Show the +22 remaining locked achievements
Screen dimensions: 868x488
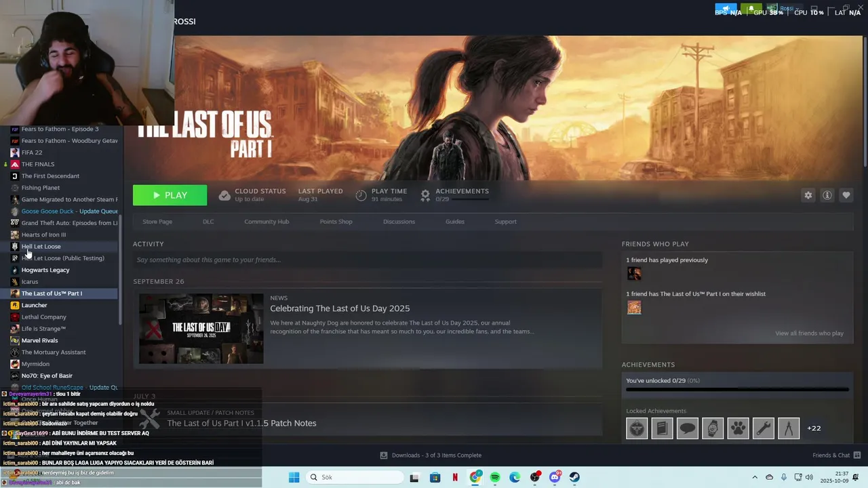[x=814, y=428]
